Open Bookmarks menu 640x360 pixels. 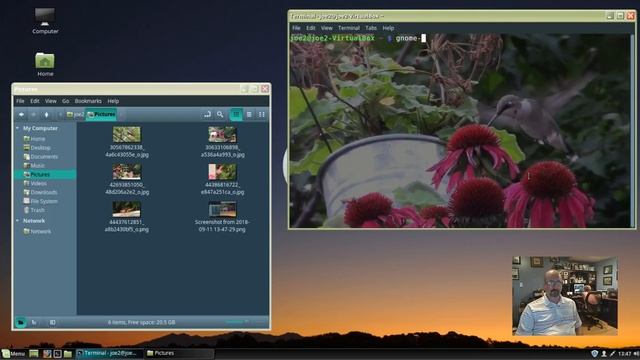click(88, 101)
